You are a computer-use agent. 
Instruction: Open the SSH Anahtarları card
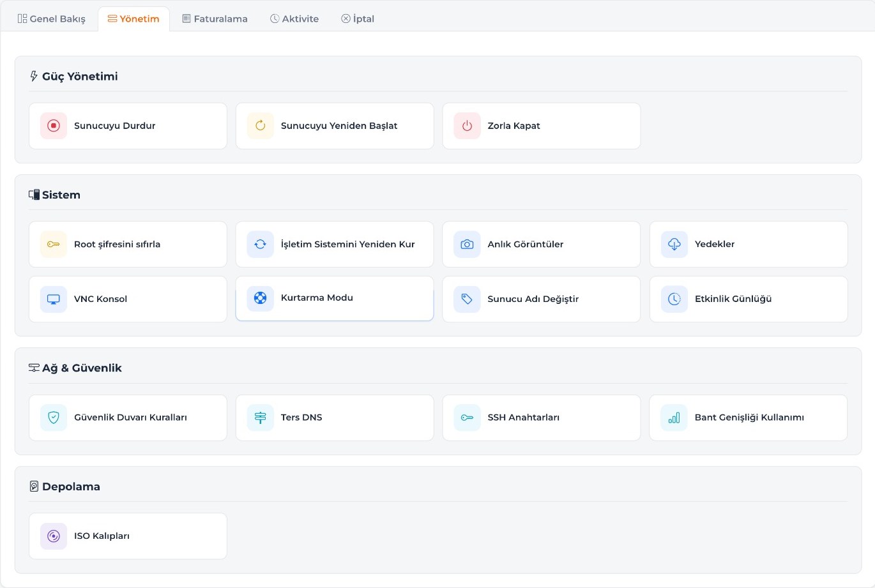pos(542,418)
